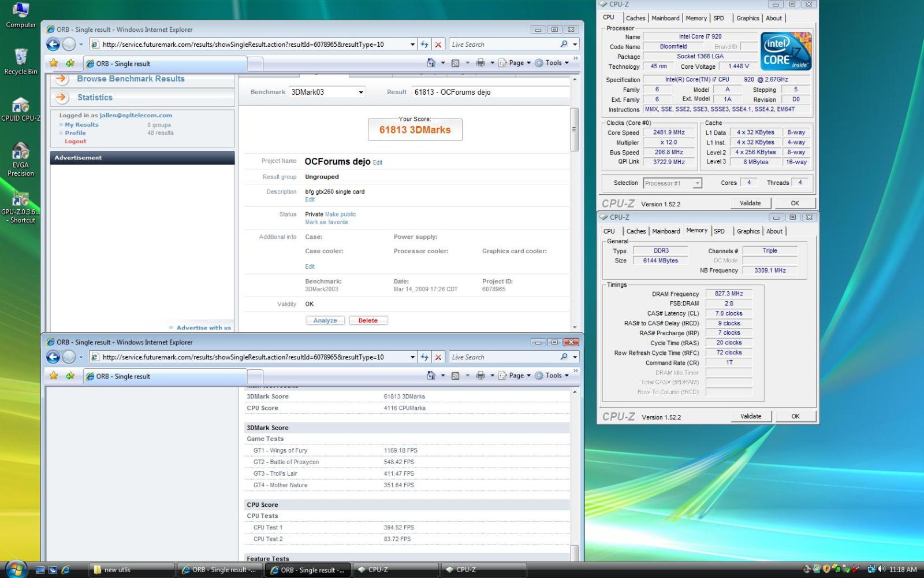The width and height of the screenshot is (924, 578).
Task: Expand address history in lower IE window
Action: point(412,357)
